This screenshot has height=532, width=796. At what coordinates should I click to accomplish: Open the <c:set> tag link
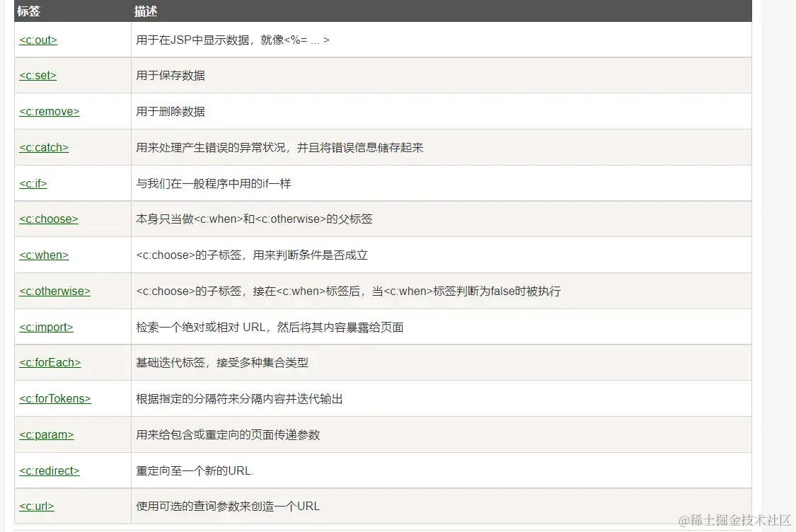(x=38, y=76)
